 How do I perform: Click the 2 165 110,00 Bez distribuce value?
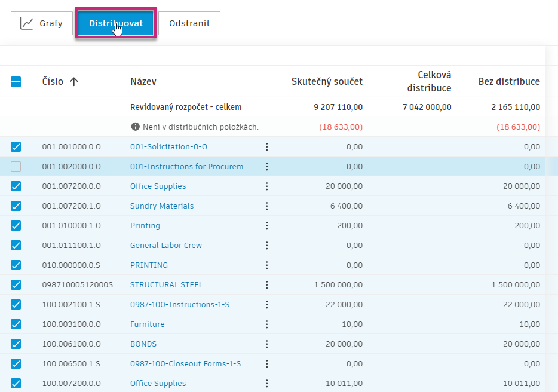516,107
